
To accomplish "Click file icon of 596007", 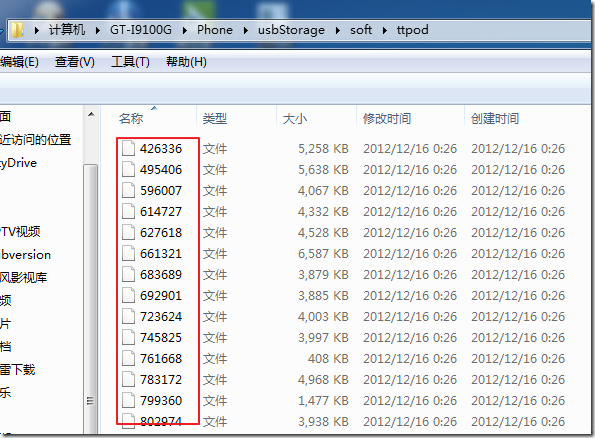I will tap(128, 190).
